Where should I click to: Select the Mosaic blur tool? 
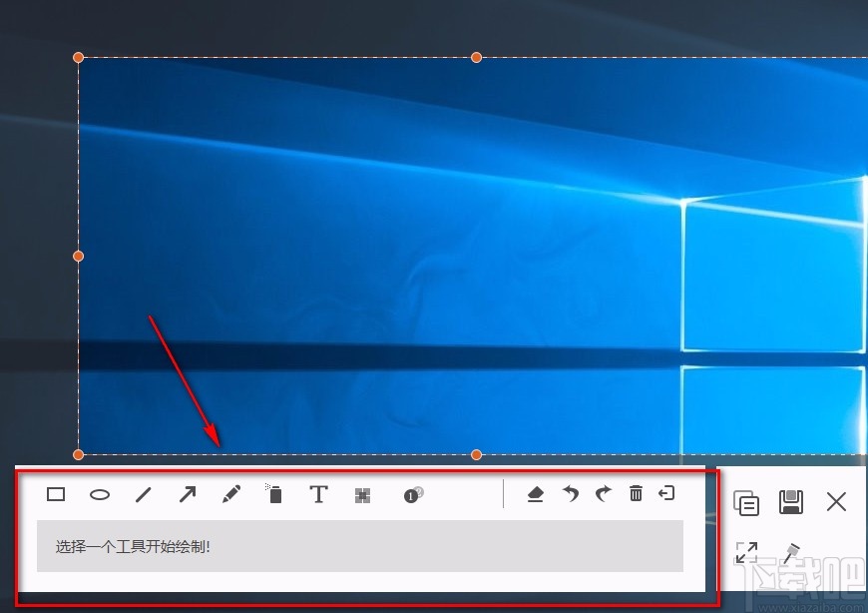pos(364,493)
